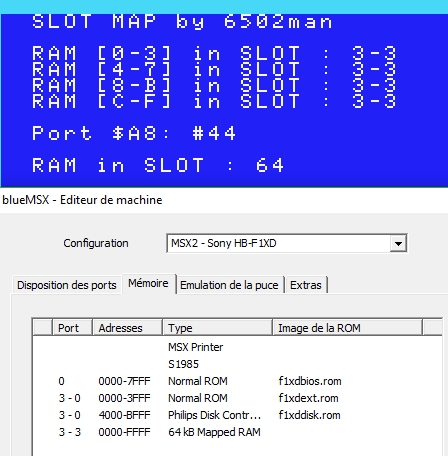Image resolution: width=448 pixels, height=456 pixels.
Task: Click the 0000-FFFF address cell
Action: point(124,432)
